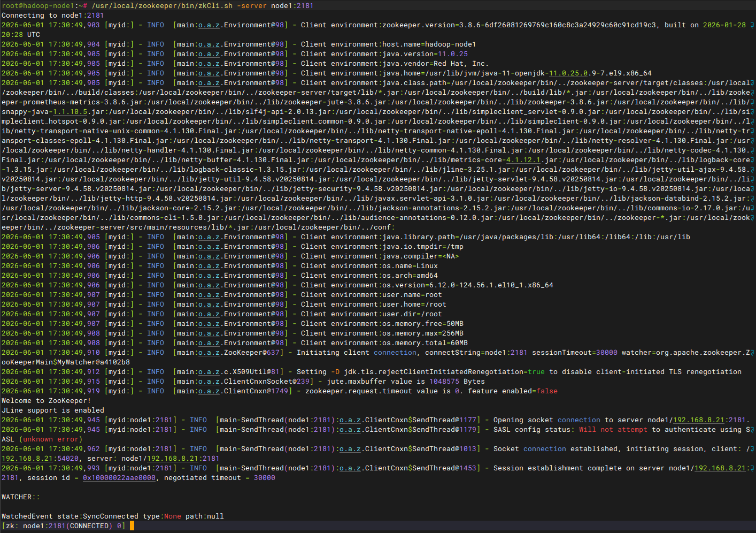Select the os.arch=amd64 entry
Viewport: 756px width, 533px height.
pyautogui.click(x=410, y=276)
